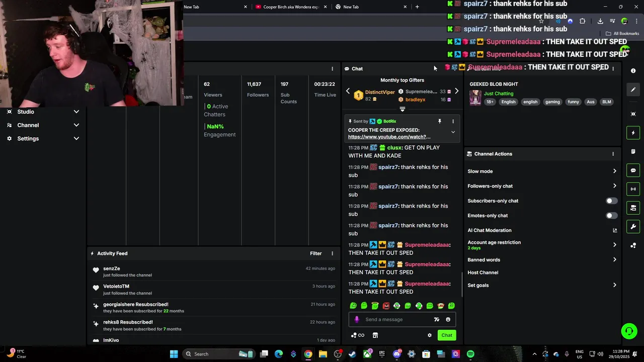
Task: Open Activity Feed three-dot menu
Action: tap(332, 253)
